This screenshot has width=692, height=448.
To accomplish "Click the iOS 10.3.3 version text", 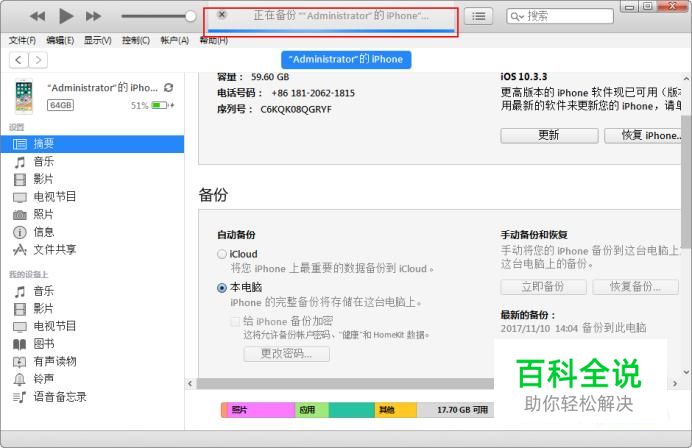I will tap(523, 77).
